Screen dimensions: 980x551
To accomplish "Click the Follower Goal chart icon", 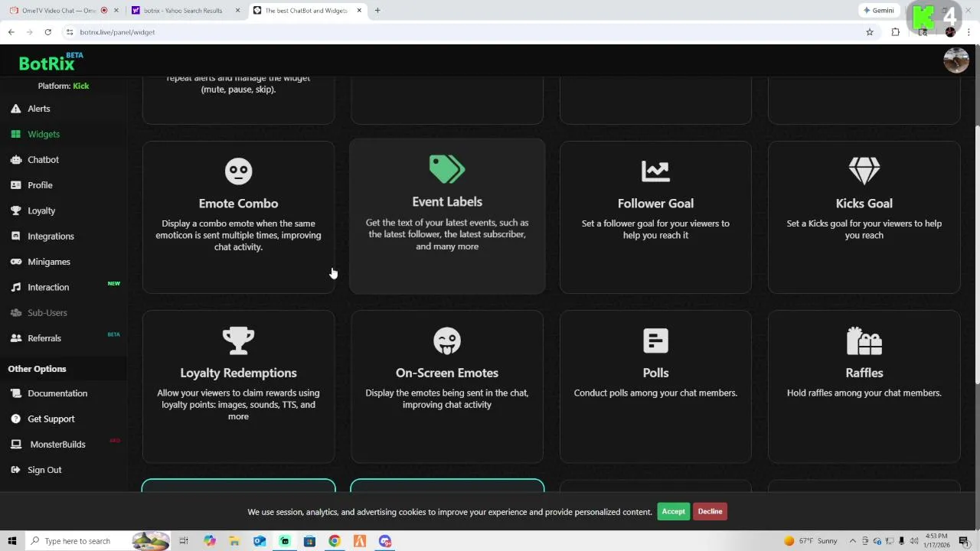I will point(655,171).
